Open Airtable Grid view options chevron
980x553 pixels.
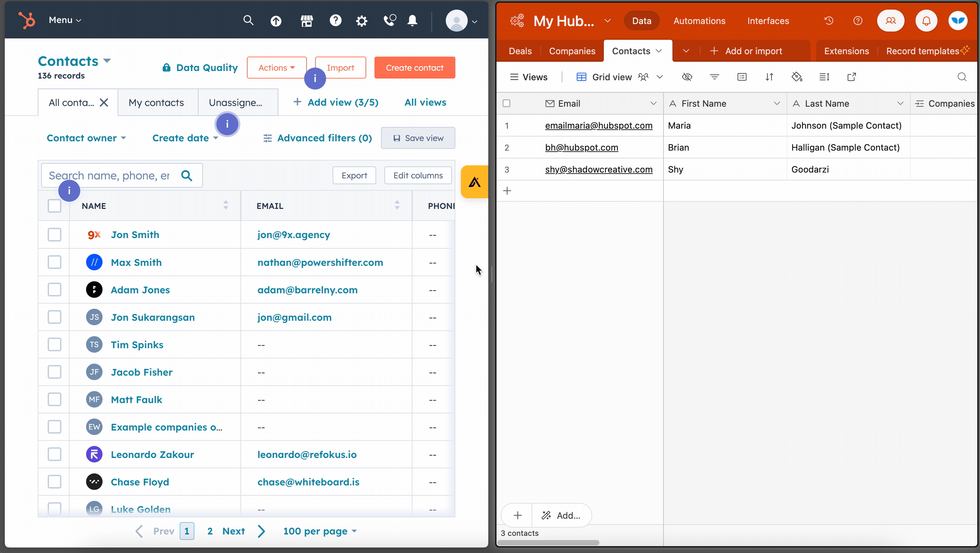(660, 77)
